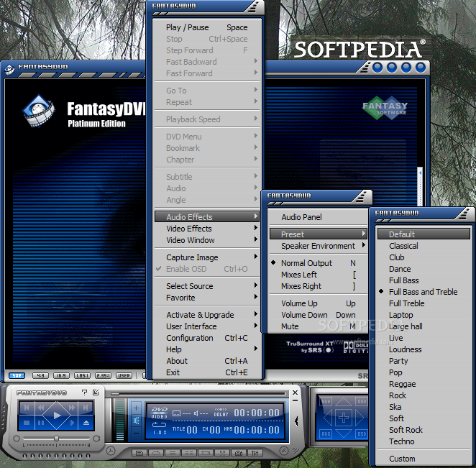The image size is (476, 468).
Task: Click the double-column list toolbar icon
Action: click(x=189, y=453)
